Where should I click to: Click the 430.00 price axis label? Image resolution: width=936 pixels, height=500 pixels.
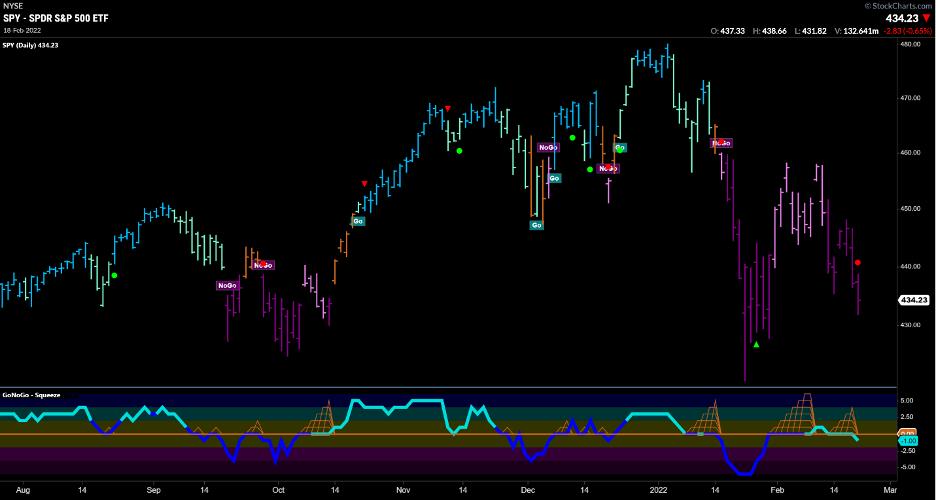[909, 325]
